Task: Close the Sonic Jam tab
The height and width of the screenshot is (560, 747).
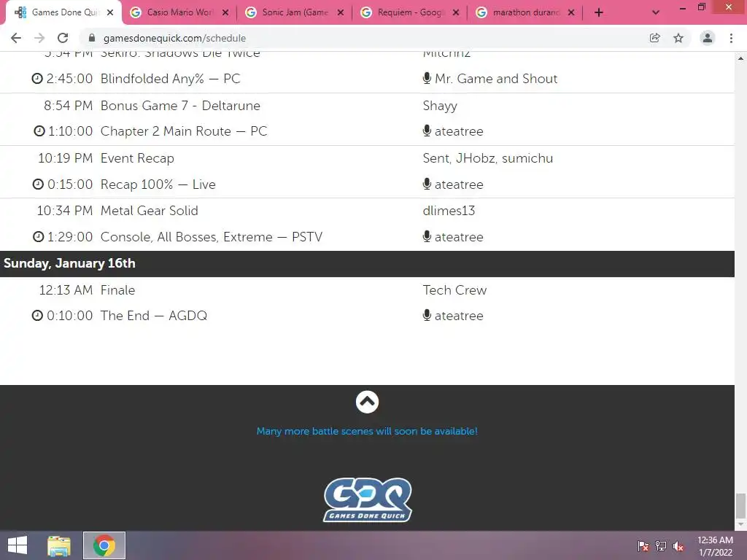Action: (341, 12)
